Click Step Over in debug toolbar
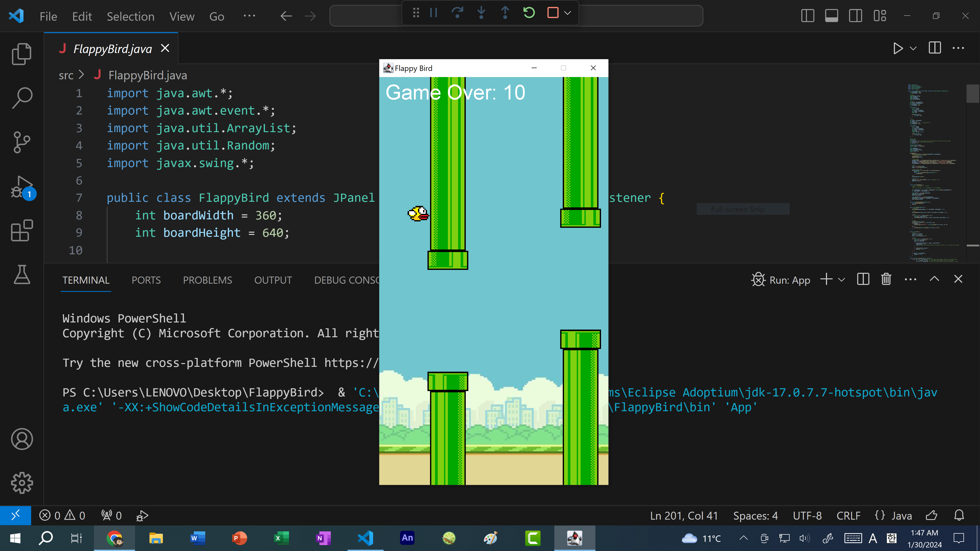 coord(457,13)
